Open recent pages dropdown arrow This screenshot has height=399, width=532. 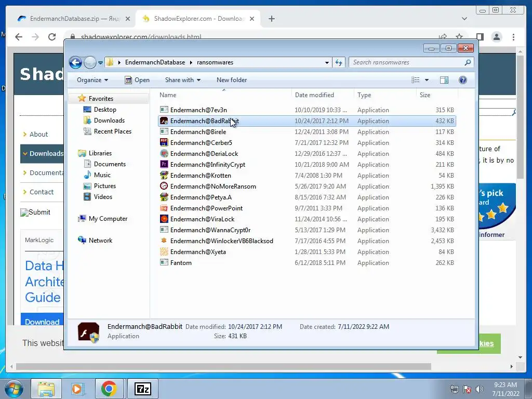click(100, 63)
